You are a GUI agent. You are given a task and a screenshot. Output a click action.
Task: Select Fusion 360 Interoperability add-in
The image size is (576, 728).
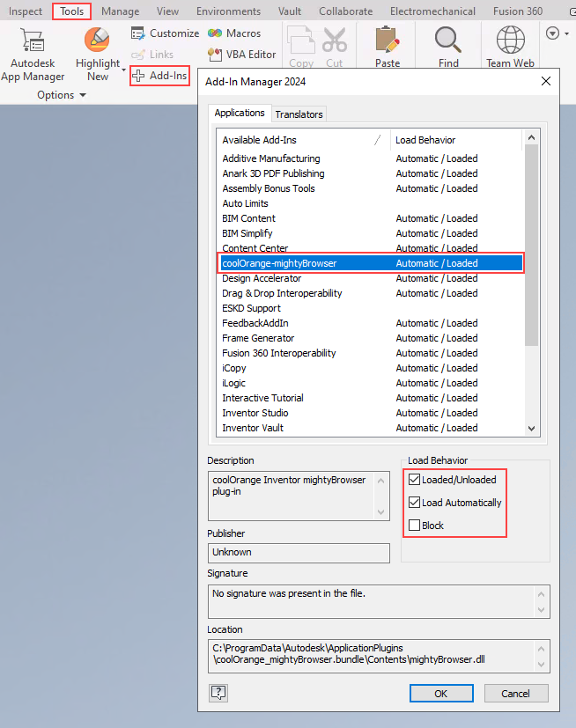pyautogui.click(x=370, y=353)
